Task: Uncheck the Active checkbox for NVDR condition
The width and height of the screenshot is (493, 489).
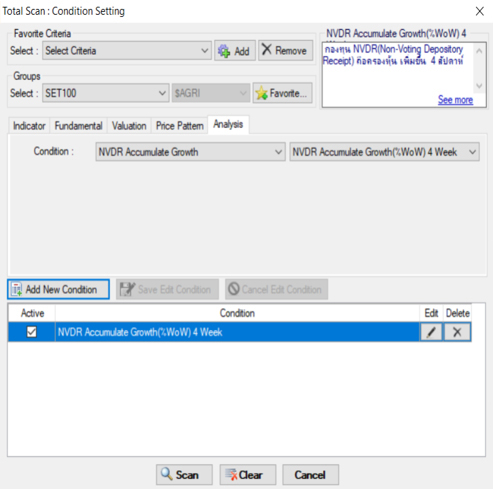Action: pos(32,332)
